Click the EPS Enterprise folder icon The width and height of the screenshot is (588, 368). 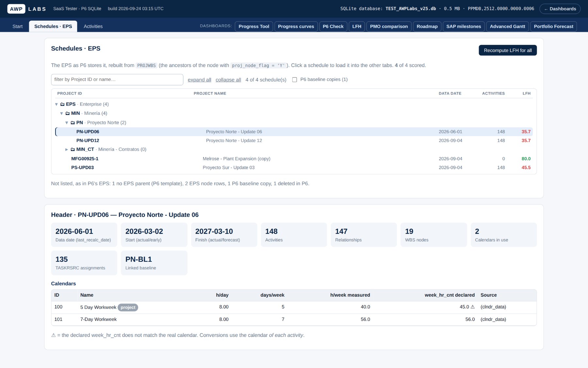click(62, 104)
